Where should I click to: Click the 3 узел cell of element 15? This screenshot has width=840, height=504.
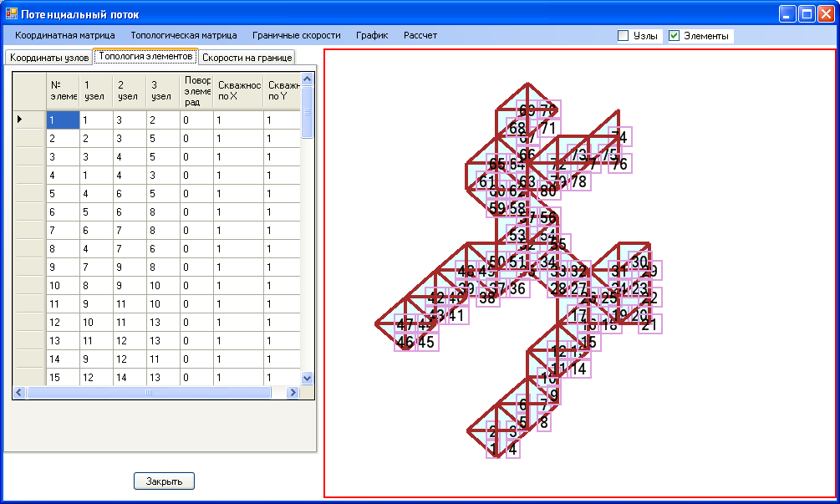click(x=163, y=378)
